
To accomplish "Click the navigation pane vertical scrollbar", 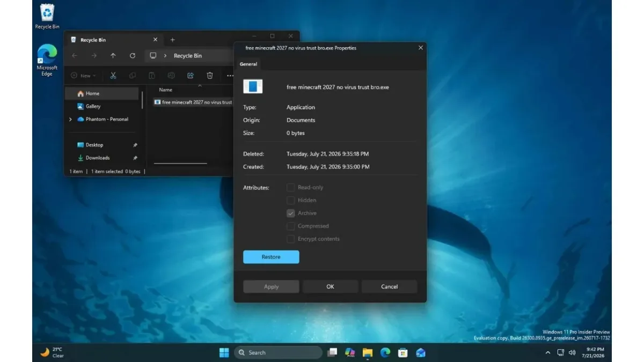I will [142, 100].
